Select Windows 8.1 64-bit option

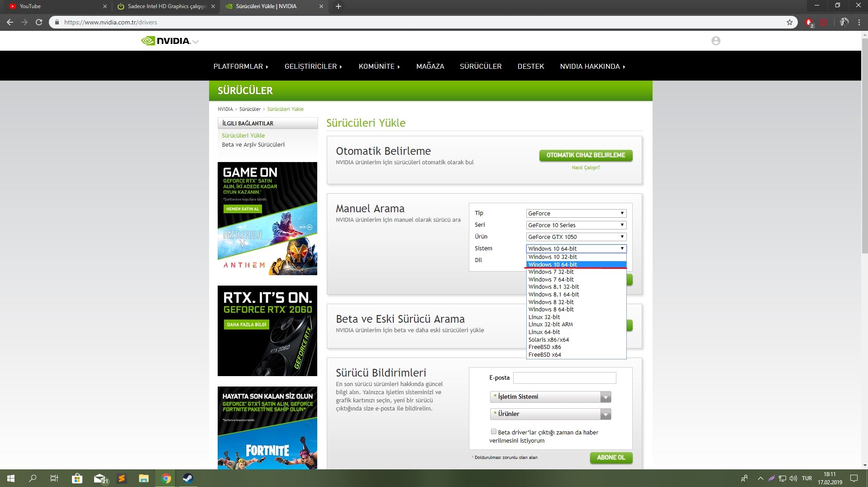pyautogui.click(x=576, y=294)
